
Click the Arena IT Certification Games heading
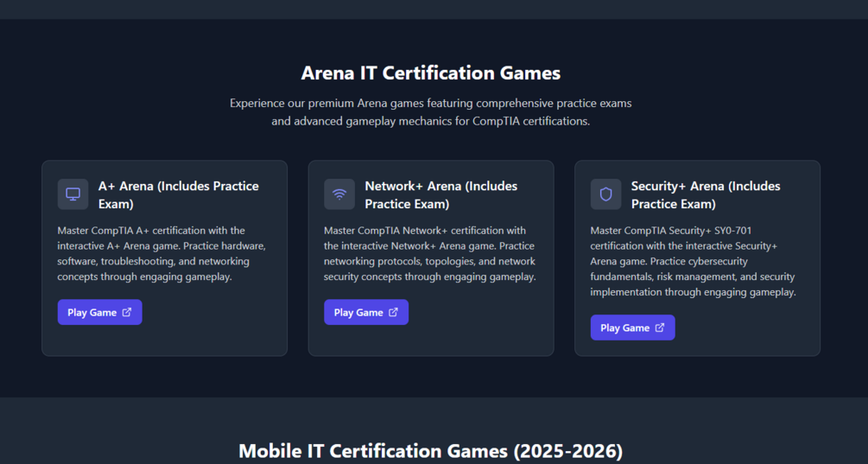point(430,73)
